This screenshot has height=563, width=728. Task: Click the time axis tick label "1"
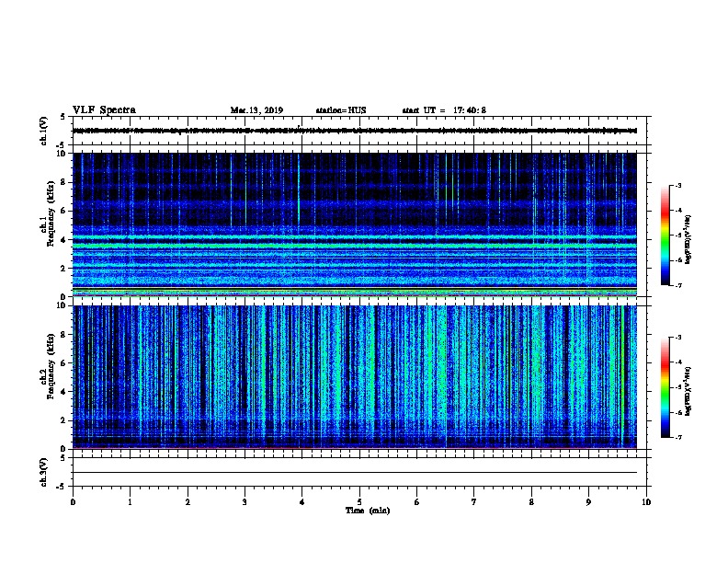point(130,502)
